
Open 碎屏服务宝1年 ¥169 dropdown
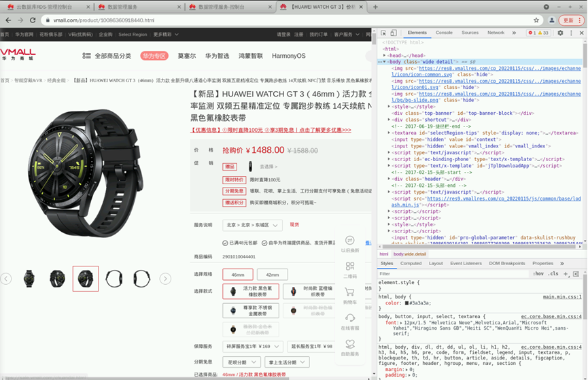coord(253,346)
